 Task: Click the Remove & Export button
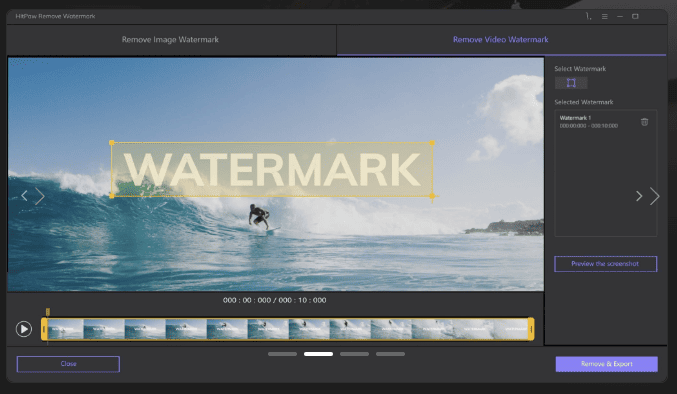[607, 364]
